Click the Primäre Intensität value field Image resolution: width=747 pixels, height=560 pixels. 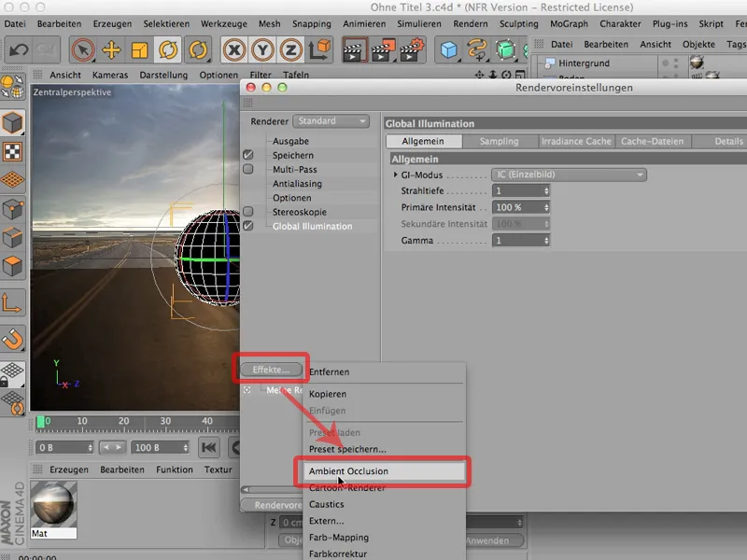(517, 207)
